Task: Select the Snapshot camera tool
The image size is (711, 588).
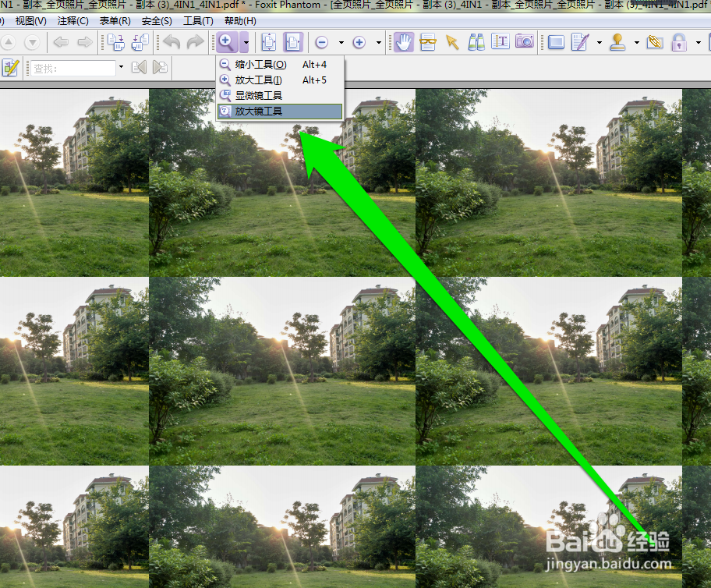Action: coord(525,42)
